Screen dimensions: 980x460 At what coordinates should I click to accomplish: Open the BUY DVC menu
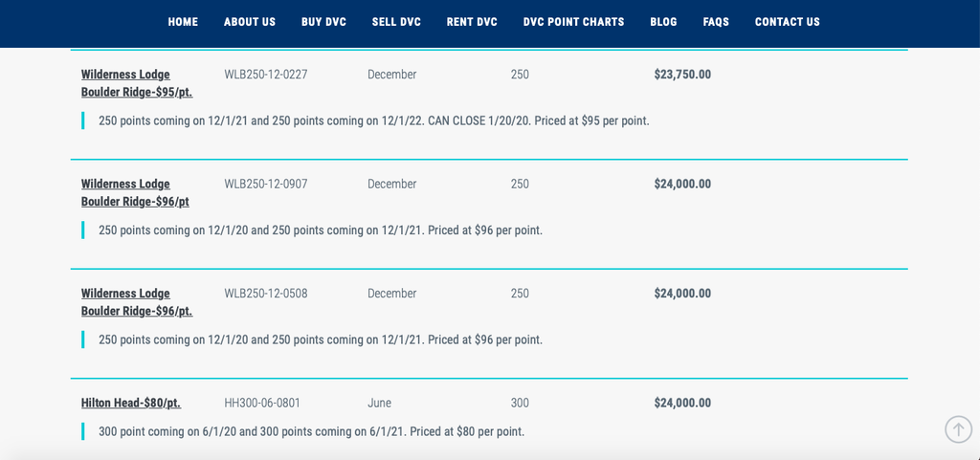pyautogui.click(x=323, y=22)
